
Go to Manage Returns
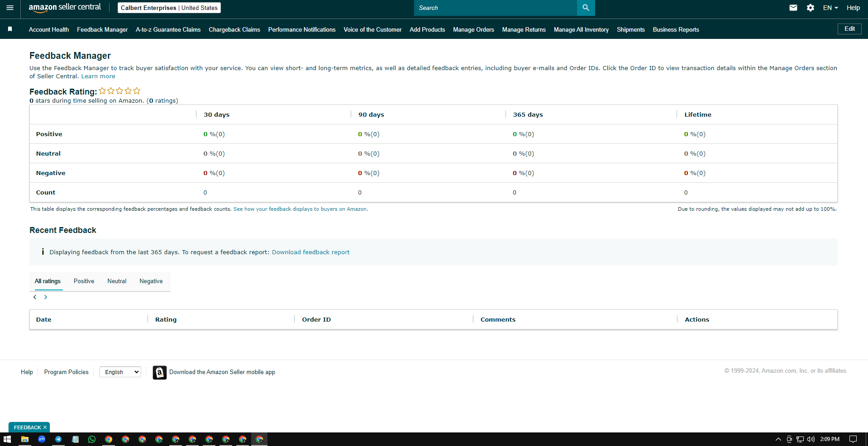[x=524, y=29]
